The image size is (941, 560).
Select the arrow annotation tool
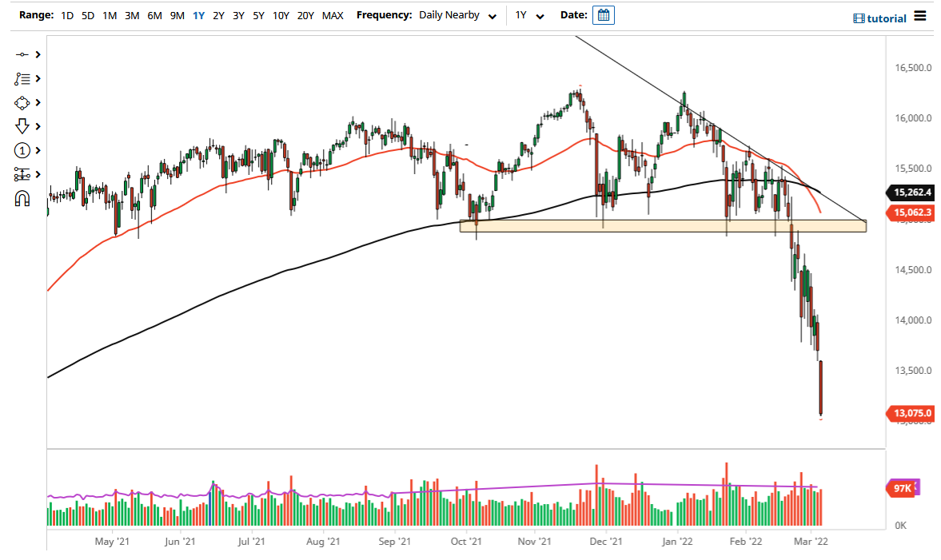pos(22,126)
